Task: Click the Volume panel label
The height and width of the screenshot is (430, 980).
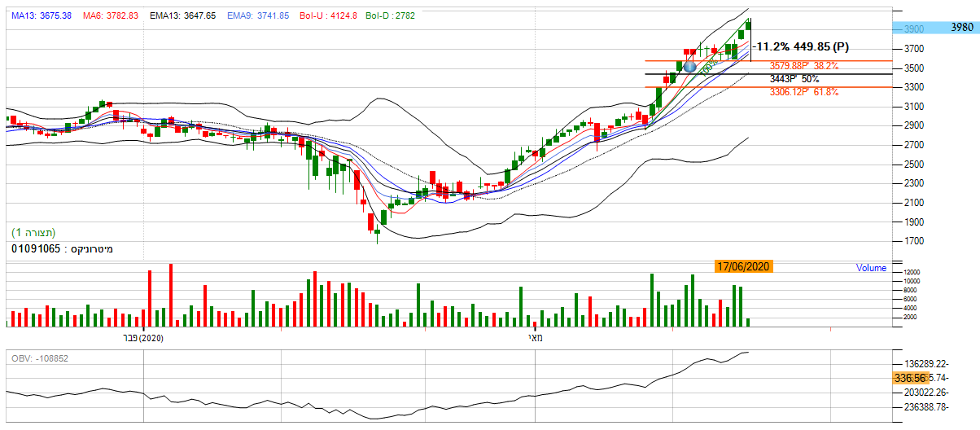Action: coord(871,268)
